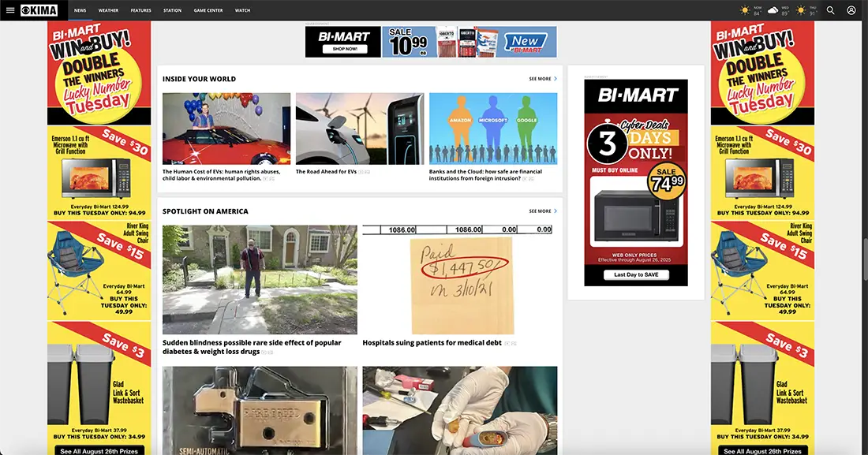This screenshot has height=455, width=868.
Task: Open the search magnifier icon
Action: pyautogui.click(x=830, y=10)
